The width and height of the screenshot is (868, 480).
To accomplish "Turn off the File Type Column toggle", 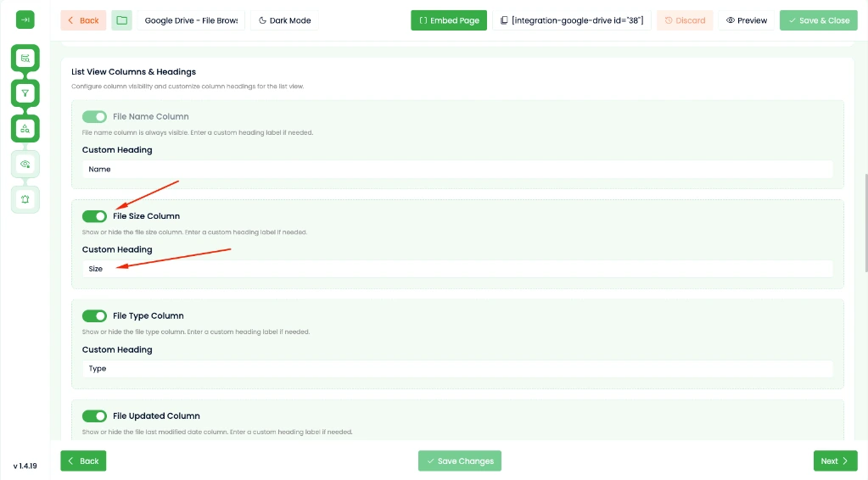I will pyautogui.click(x=94, y=315).
